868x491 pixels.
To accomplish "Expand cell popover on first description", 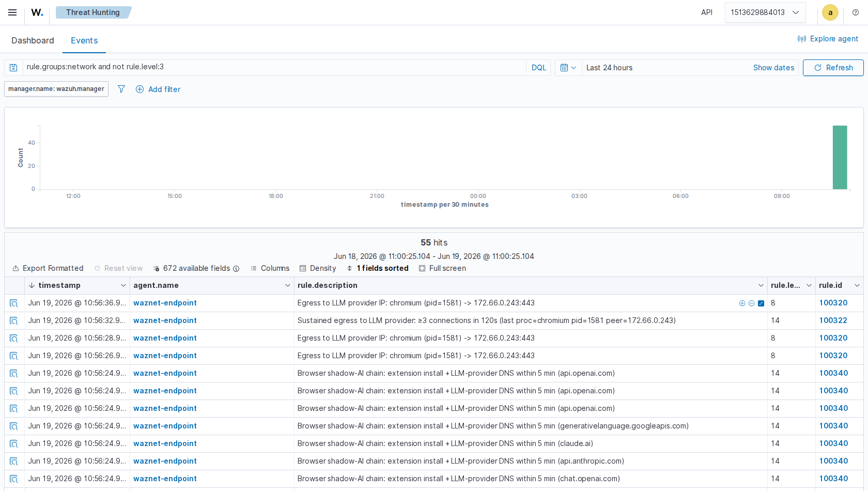I will 761,303.
